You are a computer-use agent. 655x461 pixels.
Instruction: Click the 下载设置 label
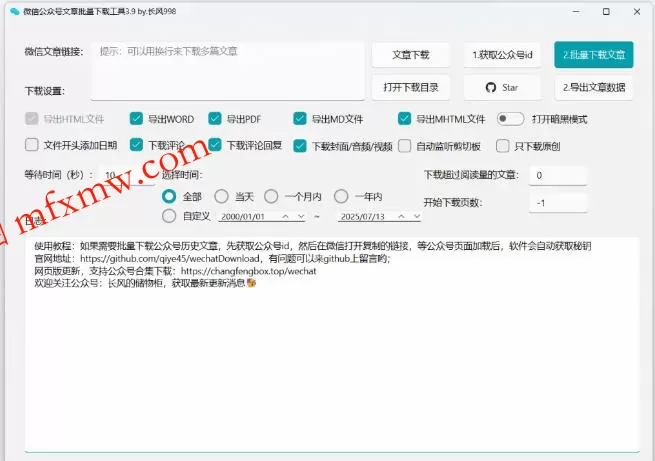(45, 91)
